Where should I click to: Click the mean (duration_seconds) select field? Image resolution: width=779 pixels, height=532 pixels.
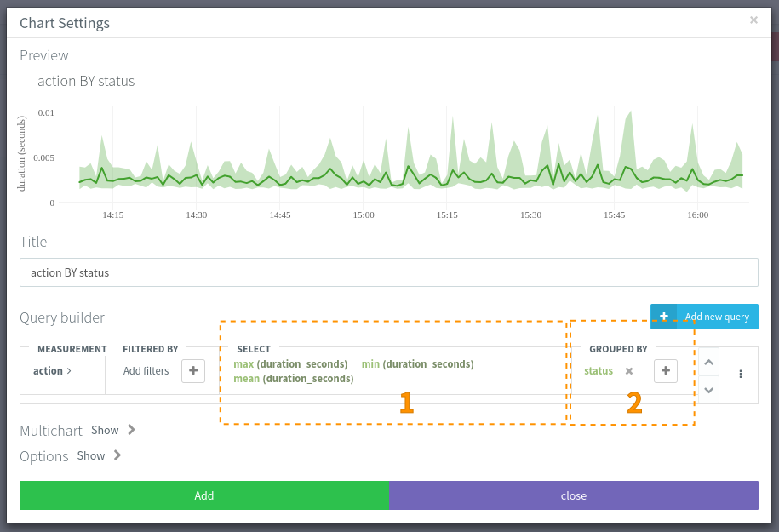[x=294, y=379]
